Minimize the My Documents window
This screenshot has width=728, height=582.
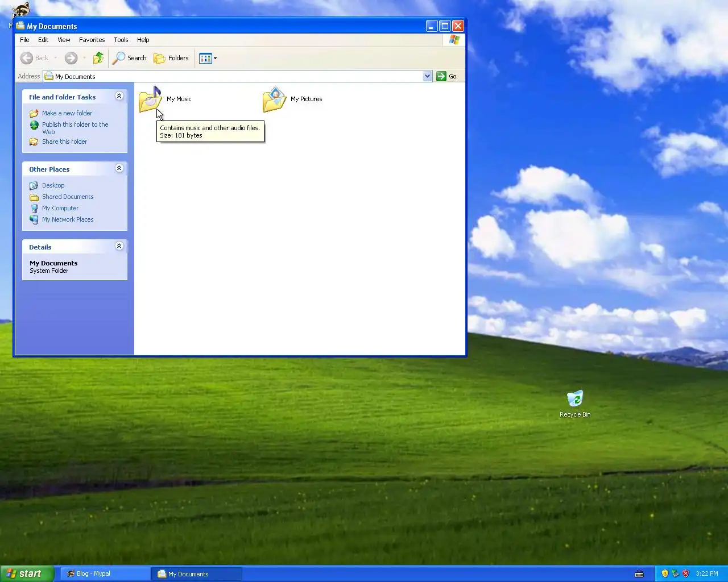[x=432, y=26]
